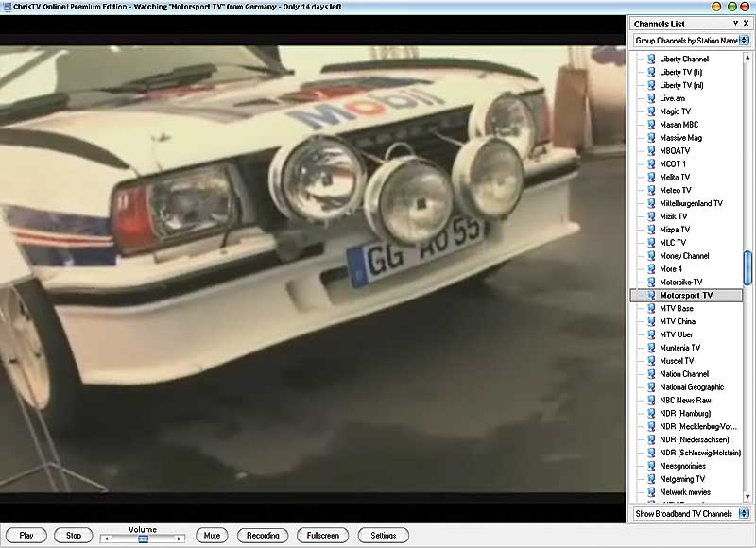This screenshot has width=756, height=548.
Task: Select Netgaming TV channel
Action: (682, 479)
